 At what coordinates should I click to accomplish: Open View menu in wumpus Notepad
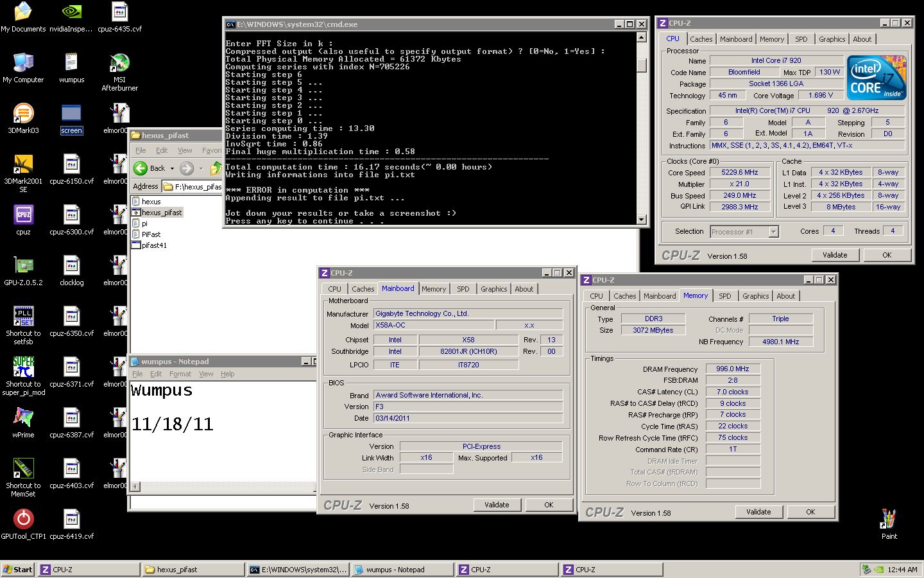click(206, 374)
